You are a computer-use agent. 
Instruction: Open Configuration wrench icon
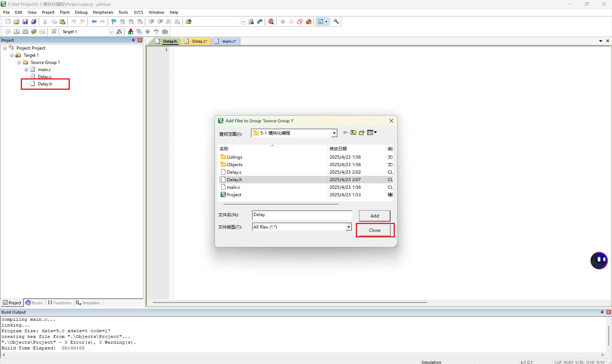pos(336,21)
